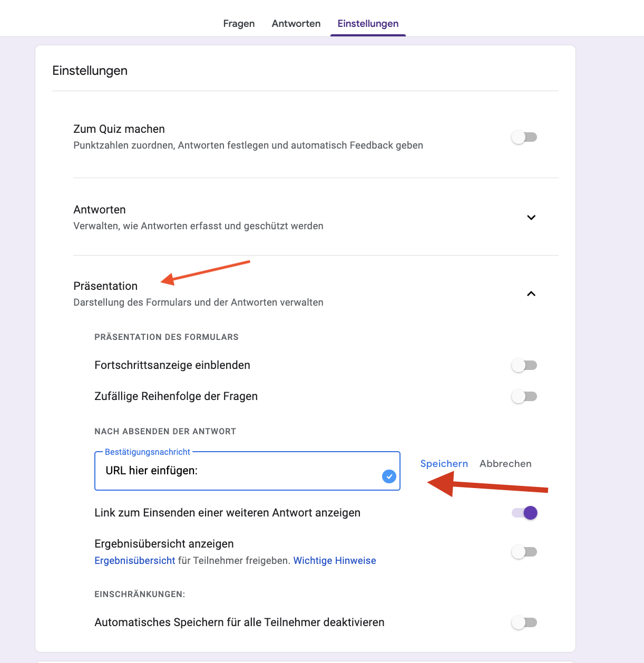The height and width of the screenshot is (663, 644).
Task: Click the blue checkmark icon in Bestätigungsnachricht field
Action: coord(389,476)
